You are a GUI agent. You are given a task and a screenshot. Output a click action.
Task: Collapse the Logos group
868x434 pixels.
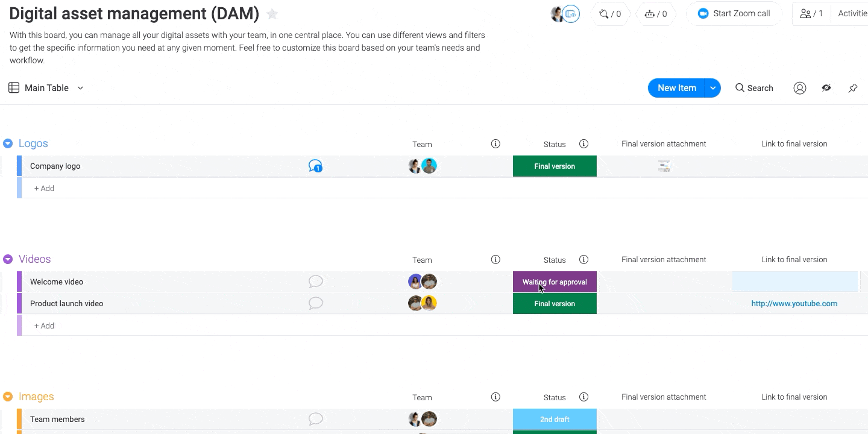pos(8,143)
